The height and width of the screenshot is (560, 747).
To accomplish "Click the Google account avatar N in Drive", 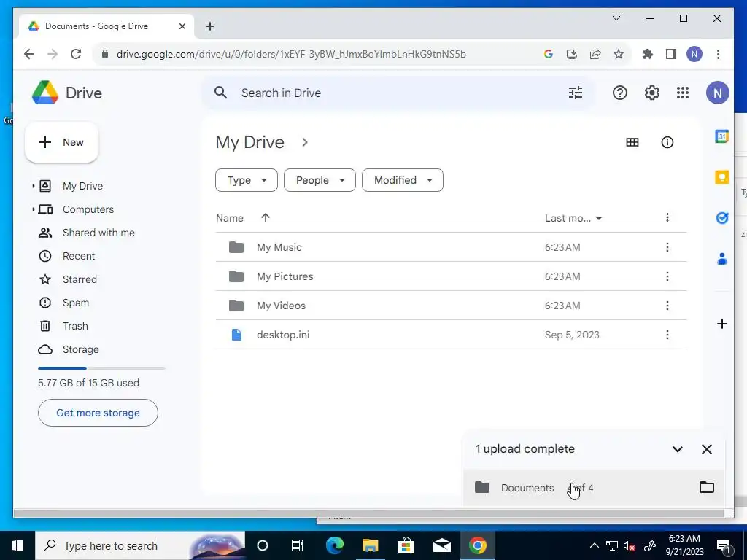I will [x=718, y=93].
